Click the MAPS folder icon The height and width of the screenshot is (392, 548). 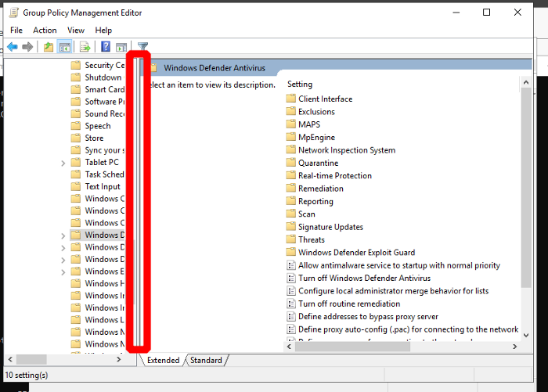pyautogui.click(x=290, y=124)
